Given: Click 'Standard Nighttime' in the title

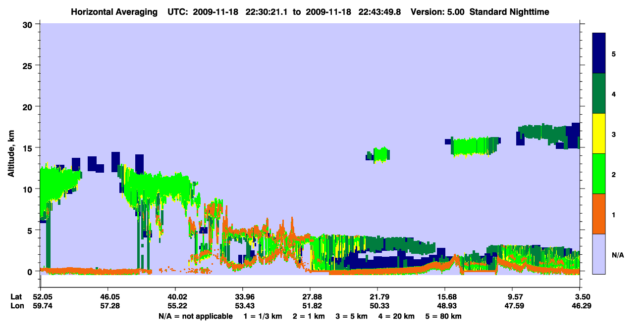Looking at the screenshot, I should (x=509, y=12).
